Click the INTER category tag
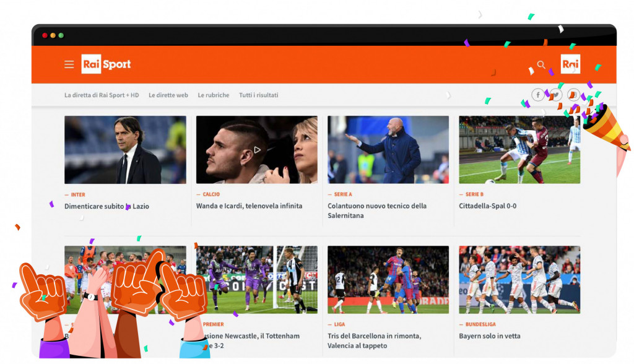634x364 pixels. click(x=78, y=194)
